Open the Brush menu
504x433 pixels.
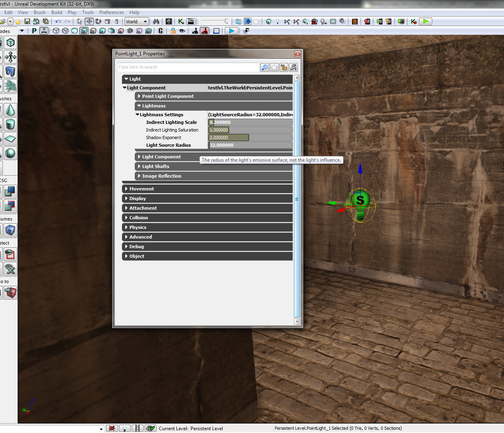pyautogui.click(x=40, y=12)
